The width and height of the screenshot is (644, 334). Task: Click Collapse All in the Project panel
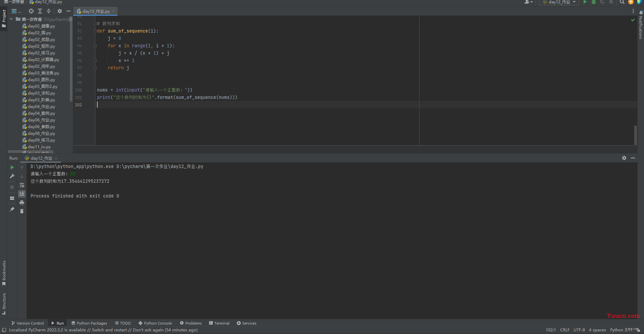tap(49, 11)
